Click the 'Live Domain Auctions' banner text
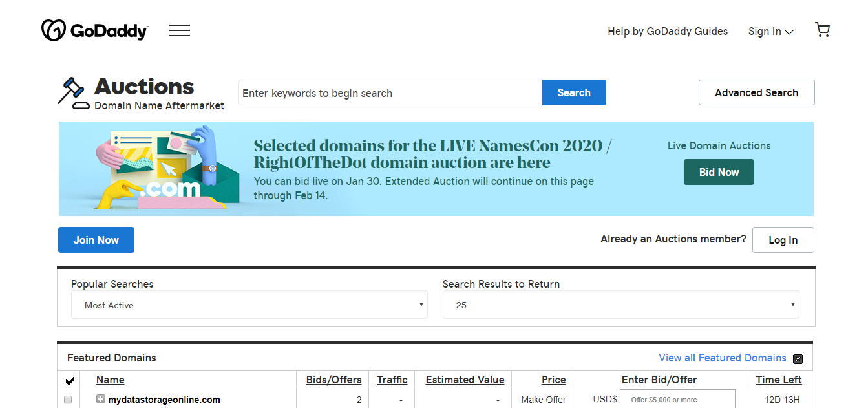Image resolution: width=868 pixels, height=408 pixels. (x=719, y=145)
